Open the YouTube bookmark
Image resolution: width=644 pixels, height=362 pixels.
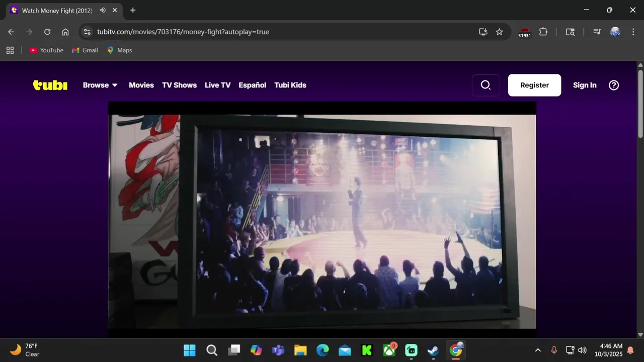46,50
